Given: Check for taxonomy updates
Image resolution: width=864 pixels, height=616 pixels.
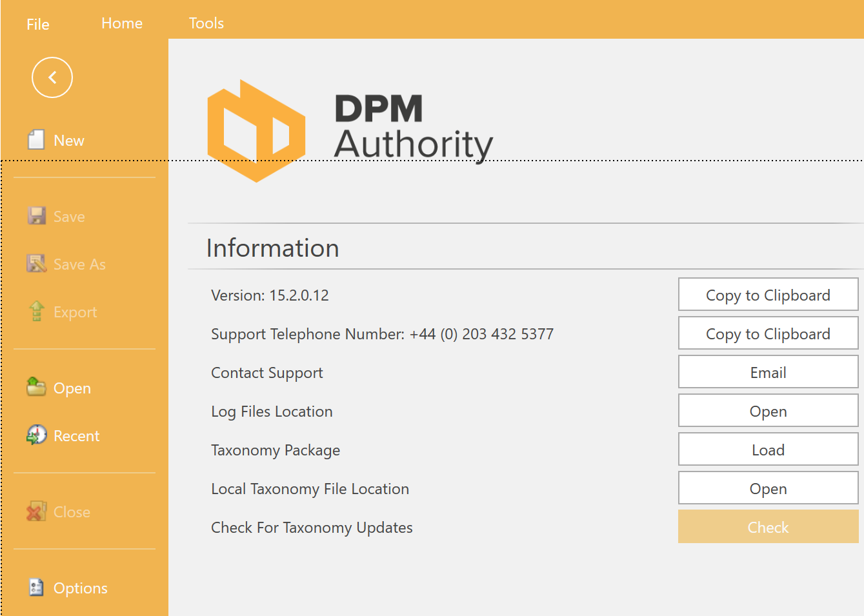Looking at the screenshot, I should click(x=768, y=527).
